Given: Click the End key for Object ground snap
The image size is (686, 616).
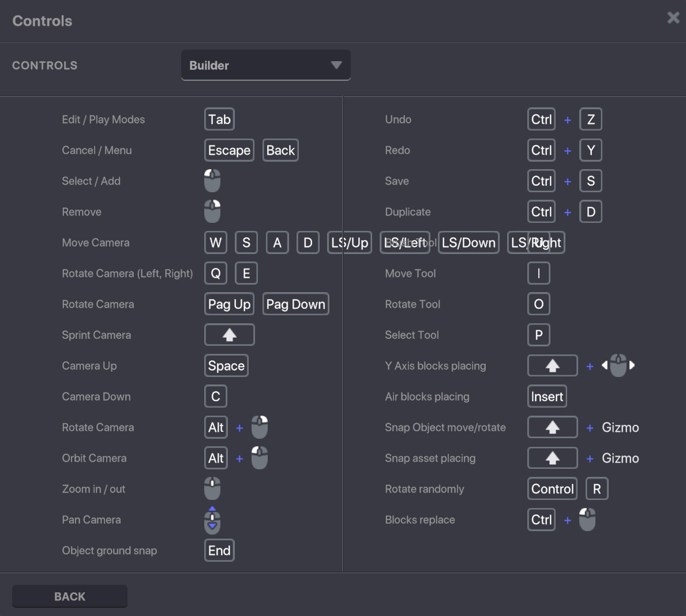Looking at the screenshot, I should click(x=219, y=550).
